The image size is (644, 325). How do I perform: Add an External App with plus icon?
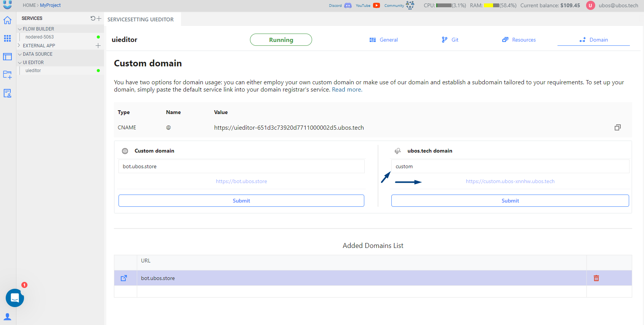click(x=98, y=45)
